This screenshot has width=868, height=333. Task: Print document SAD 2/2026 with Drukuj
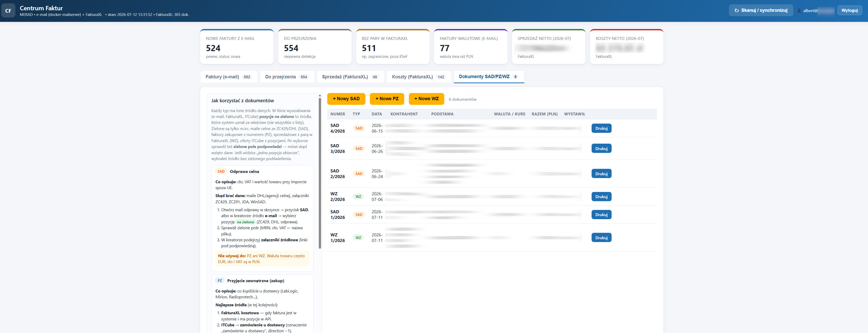pyautogui.click(x=601, y=174)
